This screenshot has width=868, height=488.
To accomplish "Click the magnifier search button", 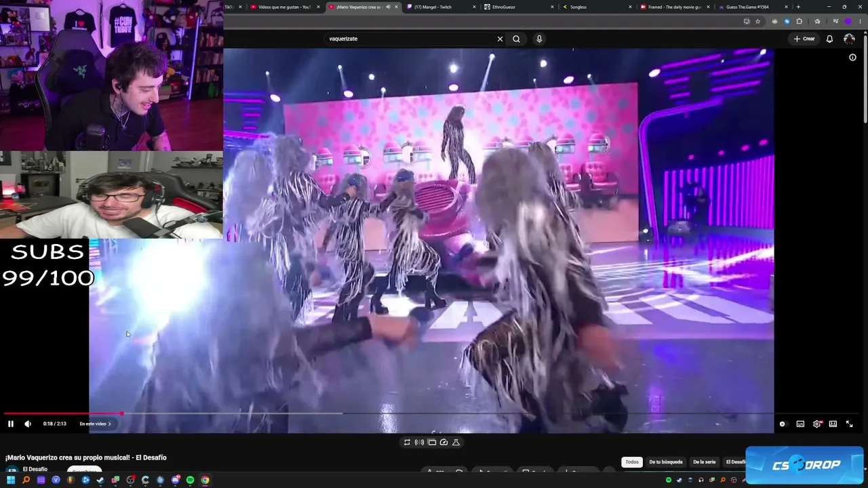I will pos(516,39).
